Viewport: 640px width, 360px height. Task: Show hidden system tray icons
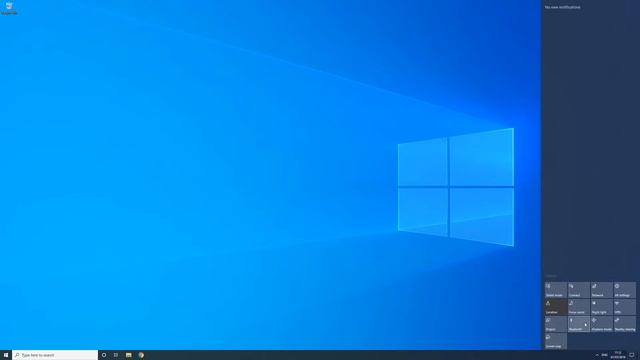click(x=597, y=355)
